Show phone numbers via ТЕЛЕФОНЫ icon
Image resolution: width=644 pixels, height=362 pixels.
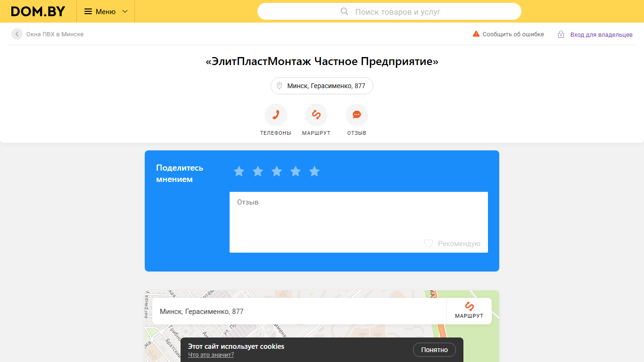276,115
